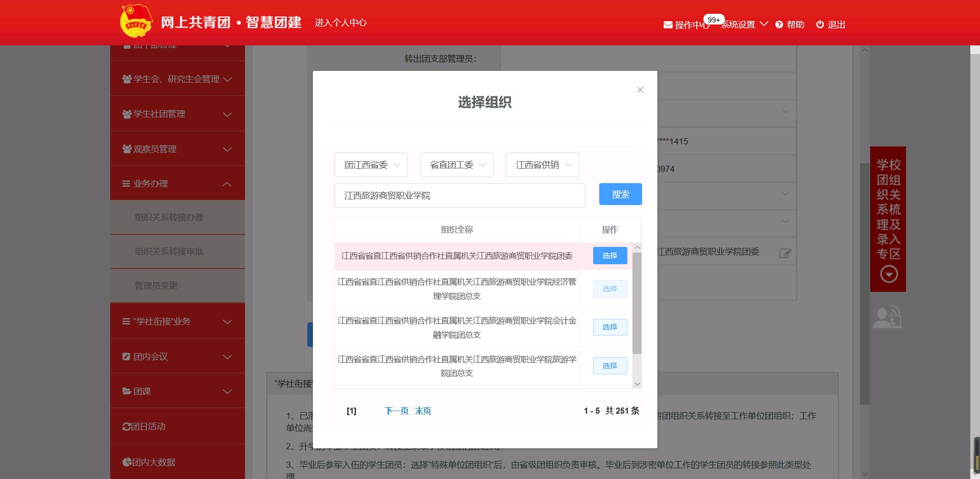
Task: Click the 团日活动 refresh icon
Action: tap(127, 426)
